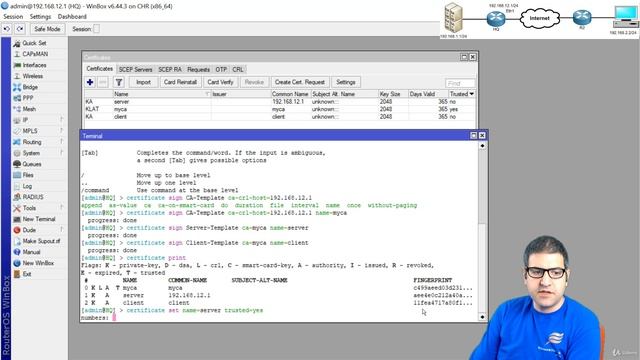The image size is (640, 360).
Task: Switch to the SCEP Servers tab
Action: [x=136, y=69]
